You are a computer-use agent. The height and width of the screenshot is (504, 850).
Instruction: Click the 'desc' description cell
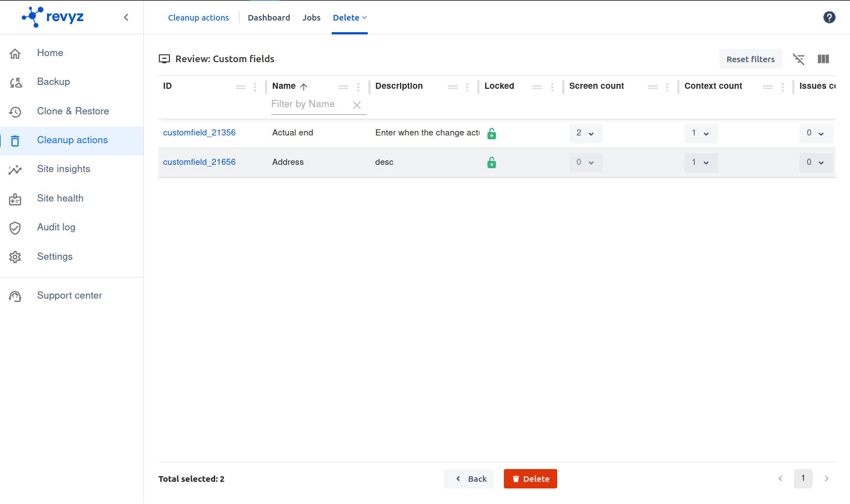384,162
